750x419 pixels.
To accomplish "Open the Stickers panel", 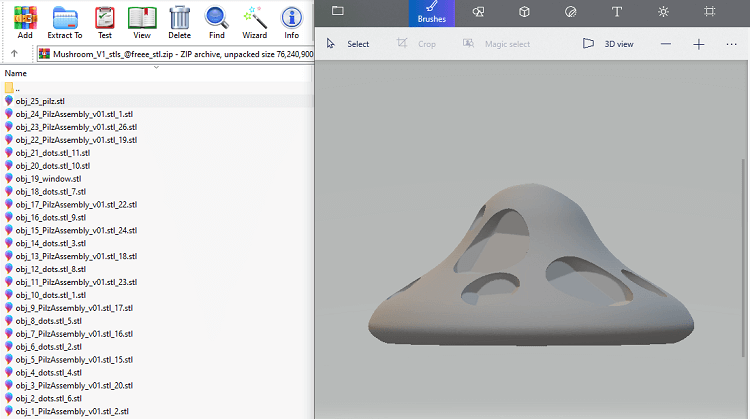I will (x=570, y=12).
